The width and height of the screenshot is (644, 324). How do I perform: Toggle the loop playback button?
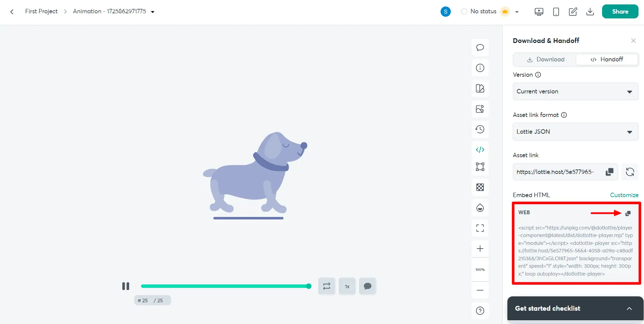click(x=326, y=286)
